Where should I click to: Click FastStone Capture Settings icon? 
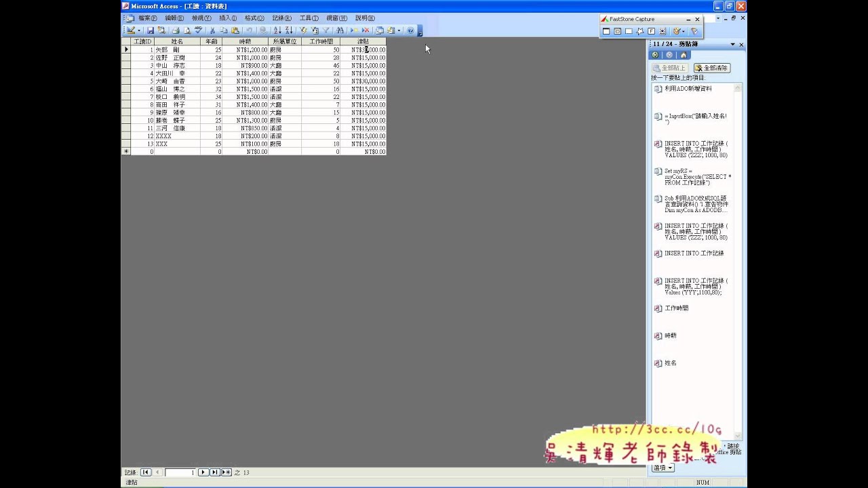[x=694, y=31]
